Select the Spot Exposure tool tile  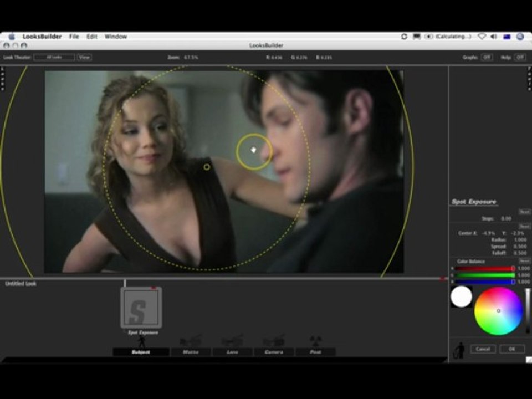click(x=141, y=308)
